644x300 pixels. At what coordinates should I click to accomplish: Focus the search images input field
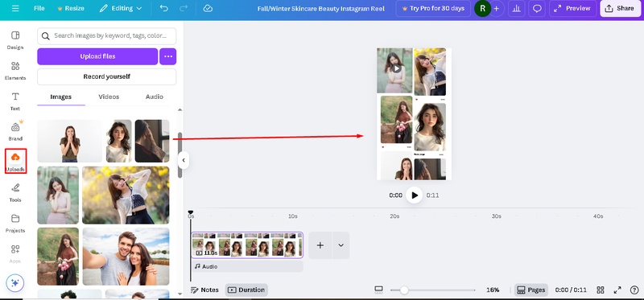tap(107, 36)
